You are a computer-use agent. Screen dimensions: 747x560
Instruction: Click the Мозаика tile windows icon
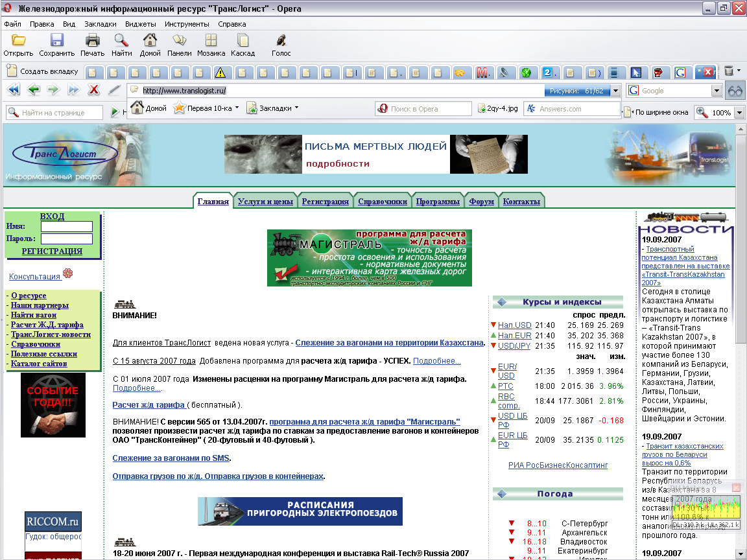pos(211,40)
